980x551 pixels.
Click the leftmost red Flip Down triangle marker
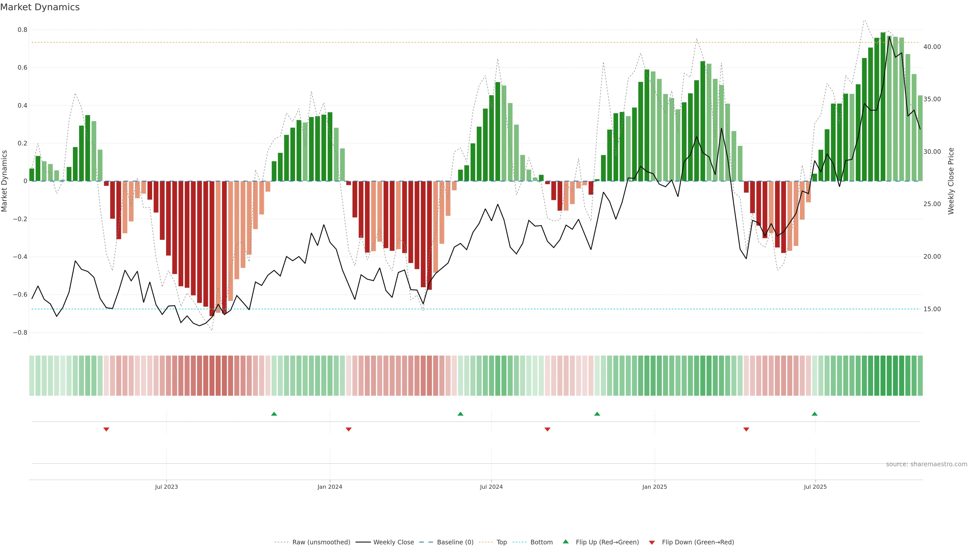[x=106, y=429]
